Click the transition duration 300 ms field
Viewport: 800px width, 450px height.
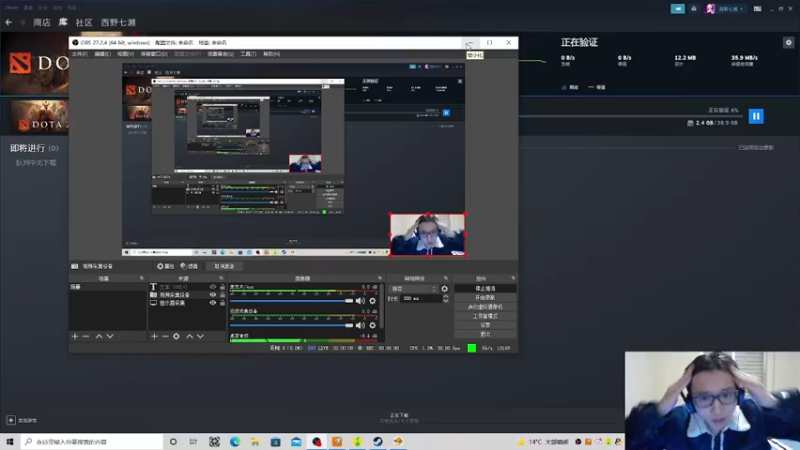(x=420, y=298)
